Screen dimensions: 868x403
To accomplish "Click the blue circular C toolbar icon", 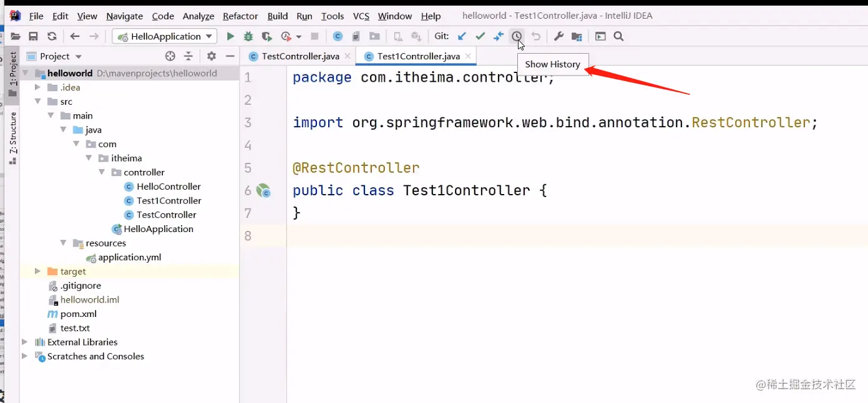I will point(338,37).
